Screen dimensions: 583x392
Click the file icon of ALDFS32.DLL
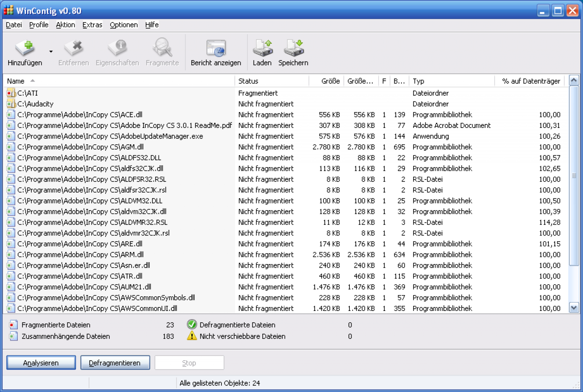11,158
